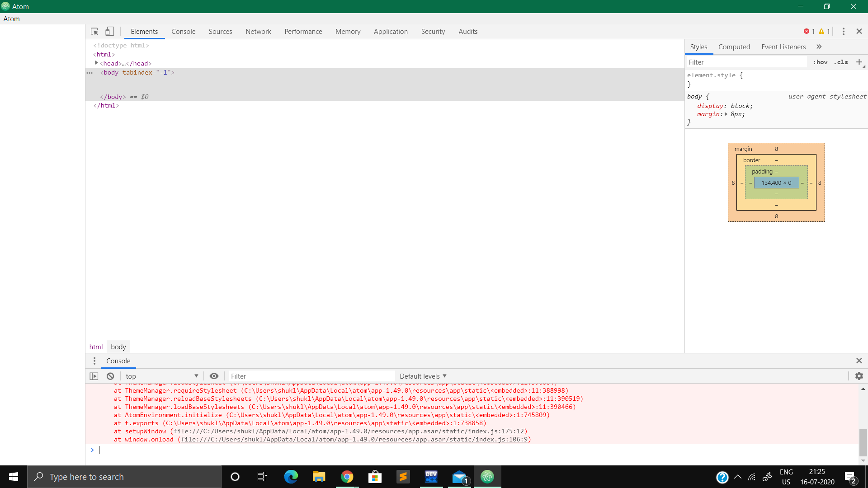Open DevTools customization menu via three-dot icon
This screenshot has width=868, height=488.
pos(843,31)
